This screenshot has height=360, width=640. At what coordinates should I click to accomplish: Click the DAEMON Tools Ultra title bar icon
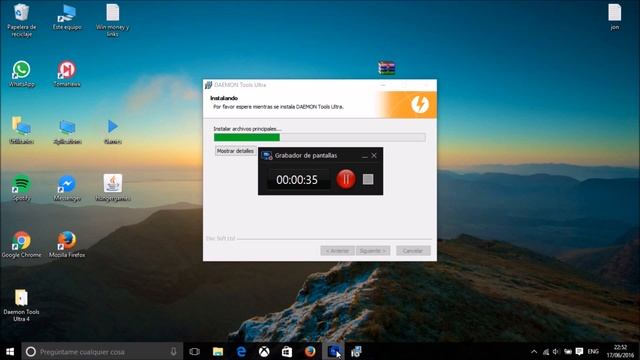click(208, 85)
